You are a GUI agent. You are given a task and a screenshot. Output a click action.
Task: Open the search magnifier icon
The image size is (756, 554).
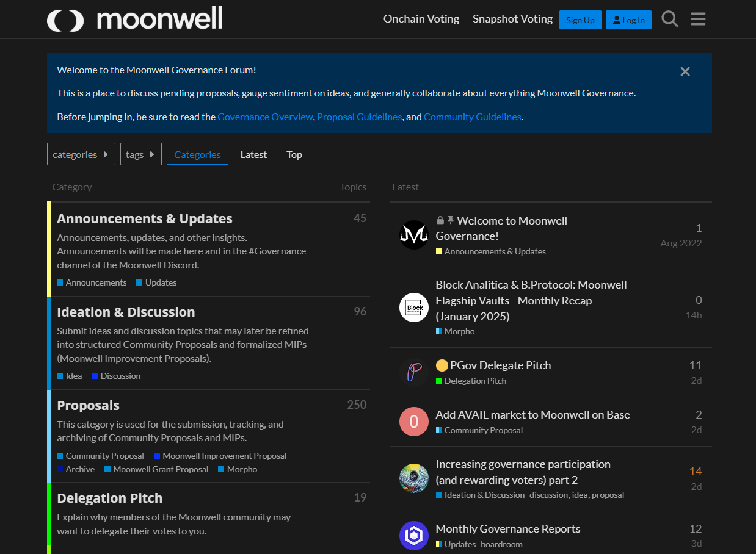pos(670,20)
